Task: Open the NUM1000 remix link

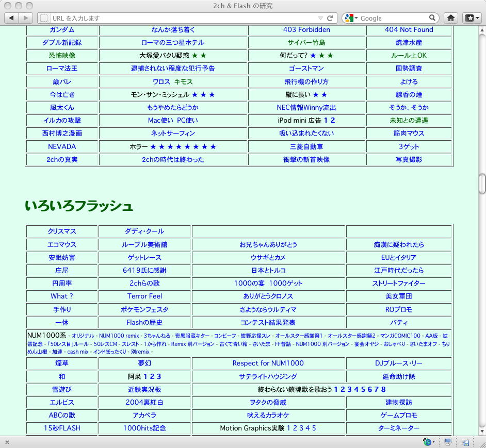Action: click(119, 336)
